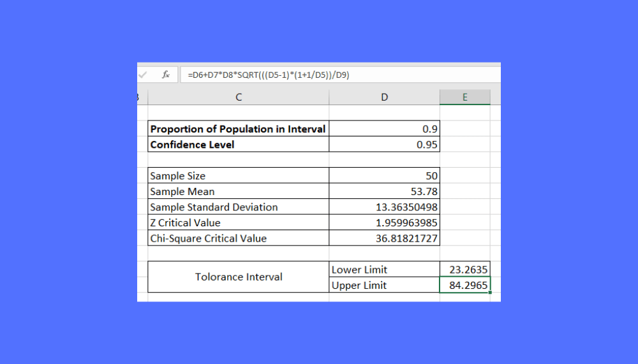This screenshot has width=638, height=364.
Task: Select the value 1.959963985
Action: pyautogui.click(x=384, y=222)
